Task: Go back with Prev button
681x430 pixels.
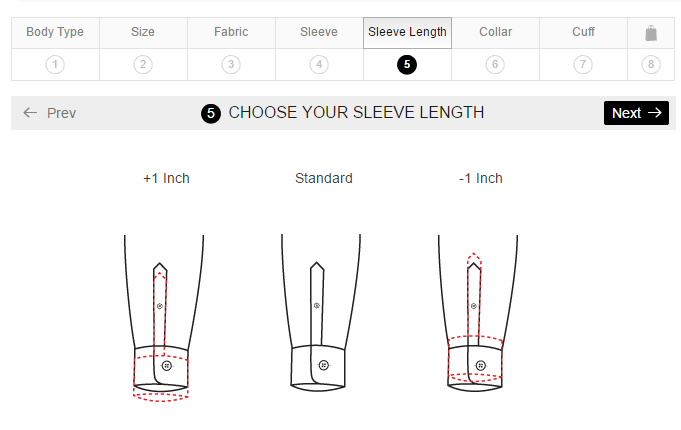Action: pyautogui.click(x=50, y=113)
